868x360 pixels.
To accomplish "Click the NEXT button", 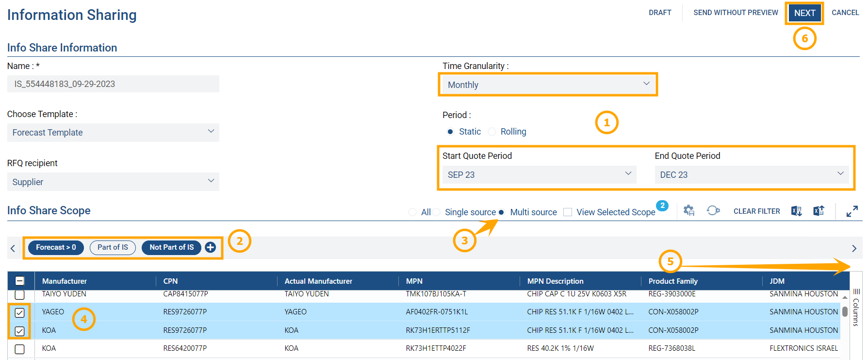I will tap(804, 13).
